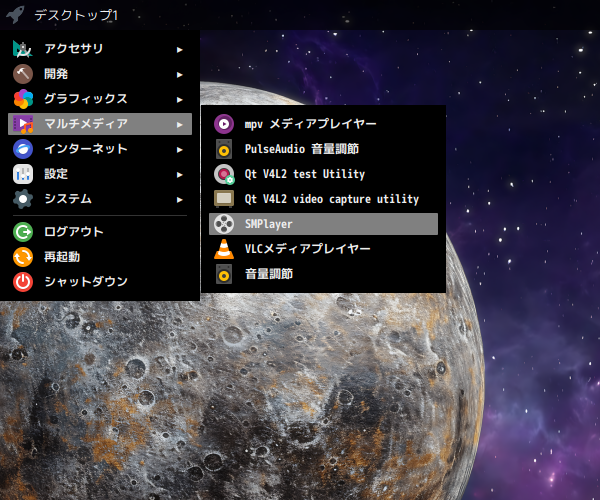Launch Qt V4L2 video capture utility
Viewport: 600px width, 500px height.
[323, 199]
